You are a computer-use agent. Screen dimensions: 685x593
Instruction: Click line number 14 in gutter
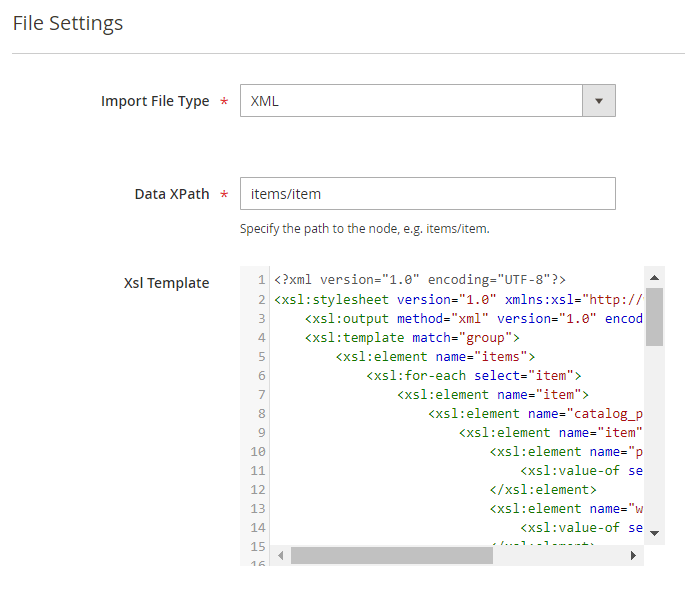[258, 528]
